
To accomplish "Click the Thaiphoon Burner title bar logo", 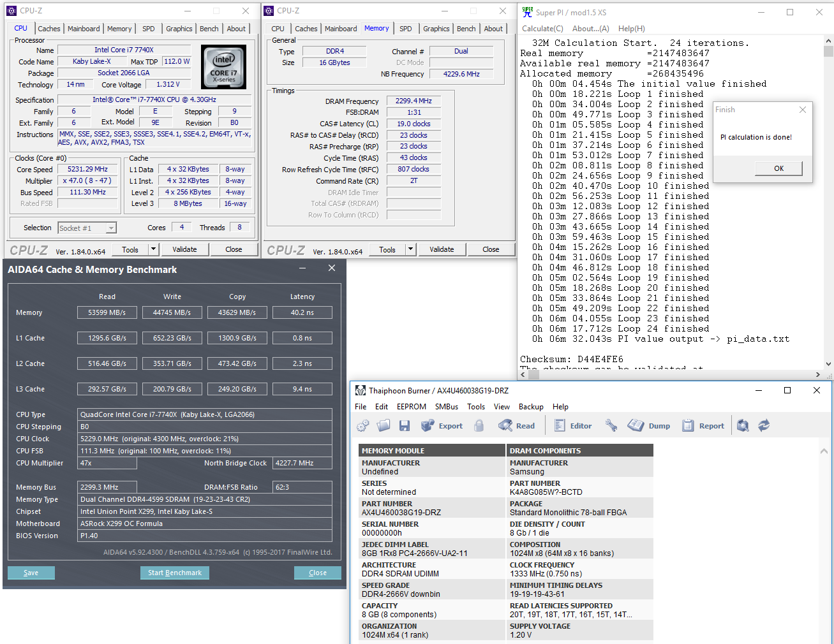I will 361,390.
